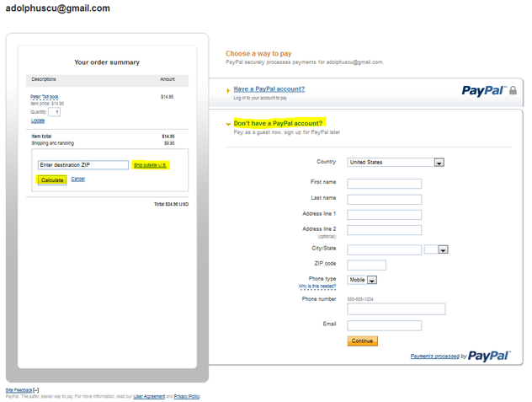Click the Update quantity link
The width and height of the screenshot is (532, 402).
[38, 121]
